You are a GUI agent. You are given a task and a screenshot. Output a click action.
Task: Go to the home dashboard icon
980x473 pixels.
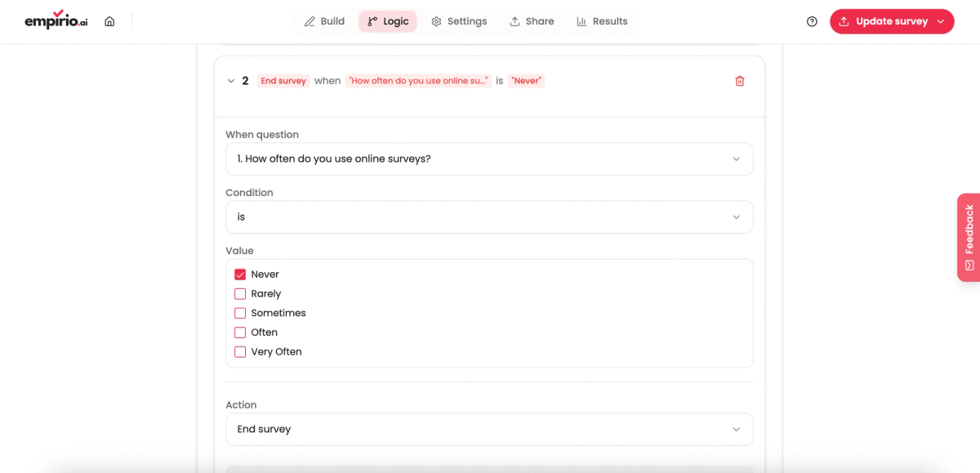pos(109,21)
